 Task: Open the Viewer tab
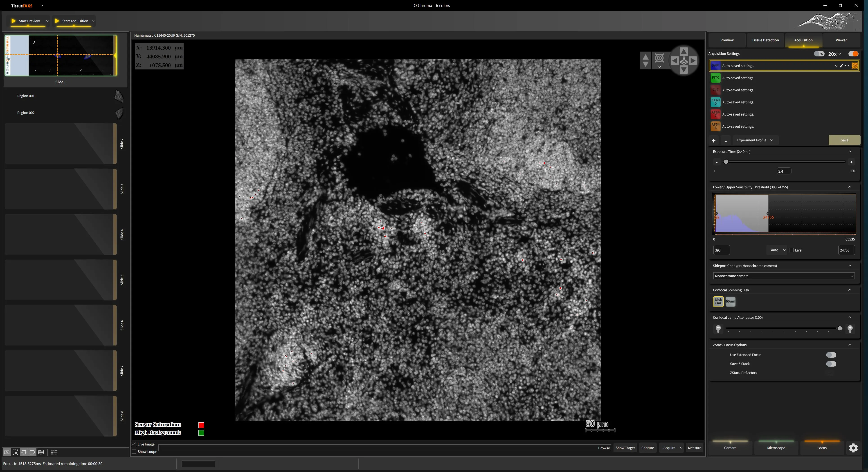[x=841, y=40]
